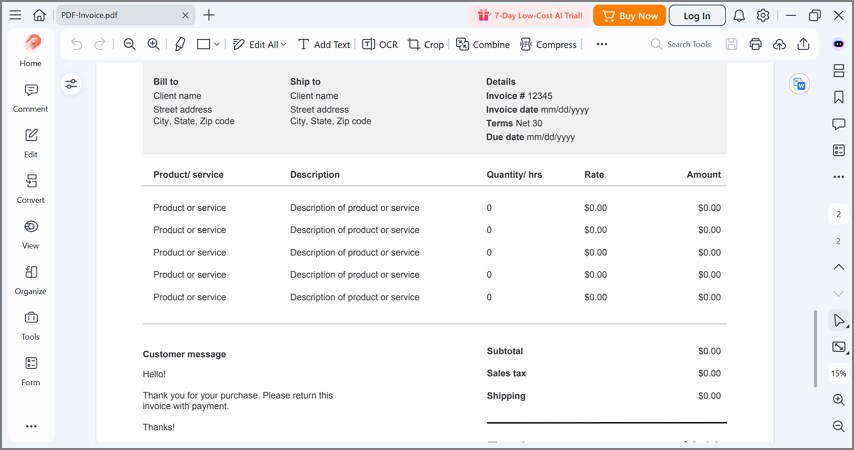Open notifications bell
The height and width of the screenshot is (450, 854).
click(739, 15)
